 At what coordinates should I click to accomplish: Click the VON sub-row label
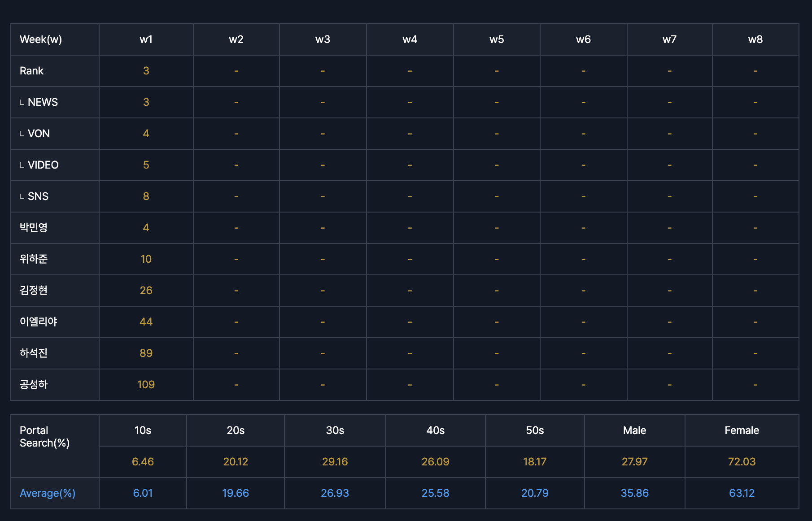39,134
